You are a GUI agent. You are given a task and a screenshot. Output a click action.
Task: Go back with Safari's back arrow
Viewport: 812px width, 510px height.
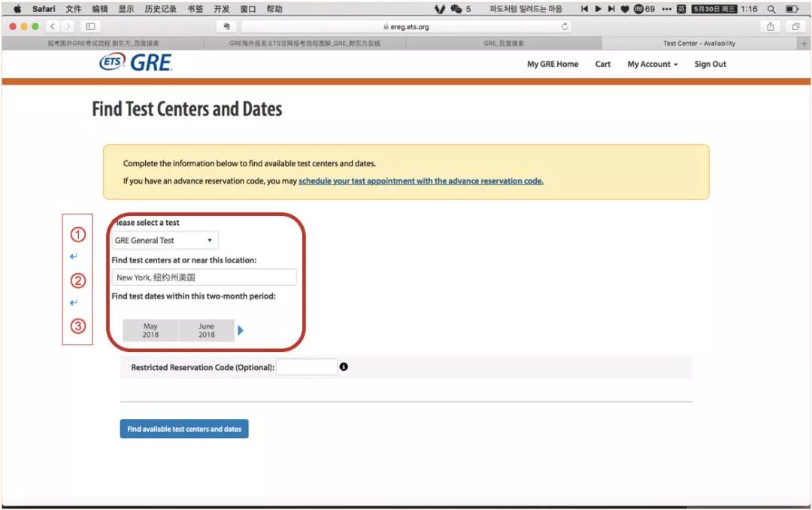[53, 26]
